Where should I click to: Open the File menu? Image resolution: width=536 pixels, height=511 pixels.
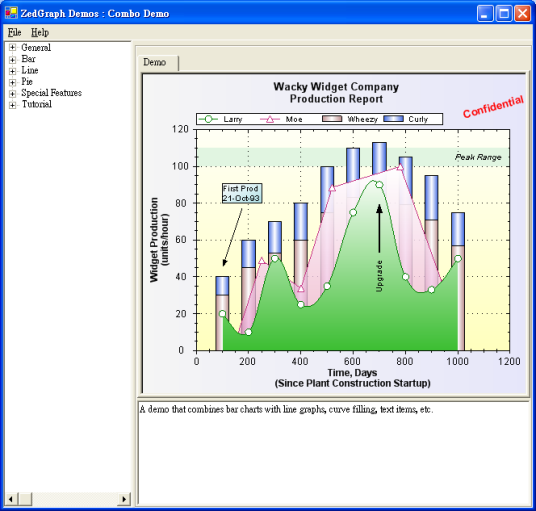pos(15,32)
